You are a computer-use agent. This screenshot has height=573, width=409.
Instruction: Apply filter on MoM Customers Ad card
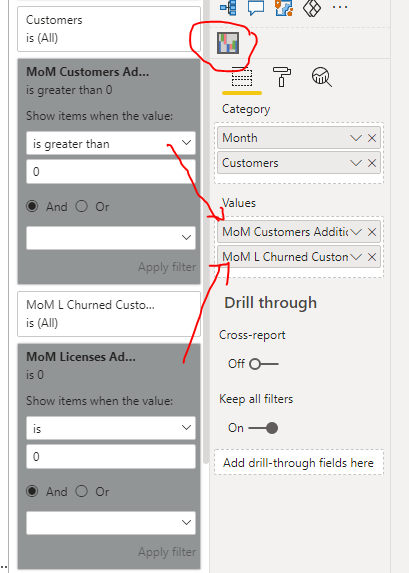[x=167, y=267]
